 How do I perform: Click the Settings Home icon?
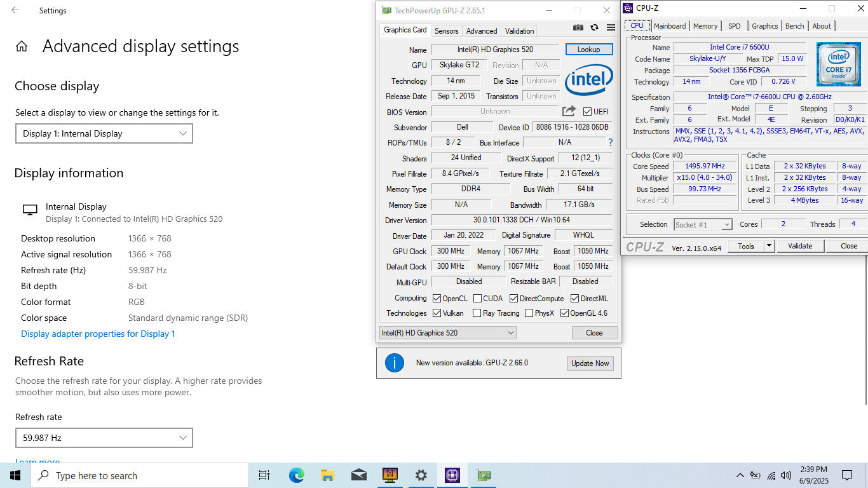(22, 46)
